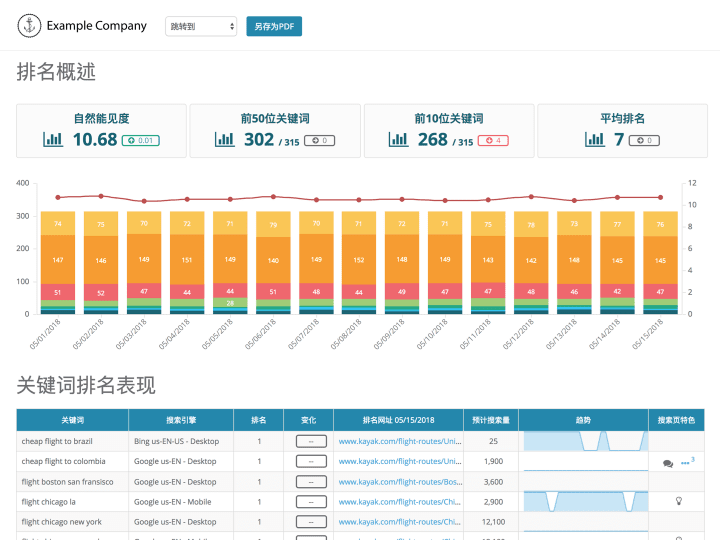Open kayak link for flight chicago new york
720x540 pixels.
pyautogui.click(x=400, y=522)
